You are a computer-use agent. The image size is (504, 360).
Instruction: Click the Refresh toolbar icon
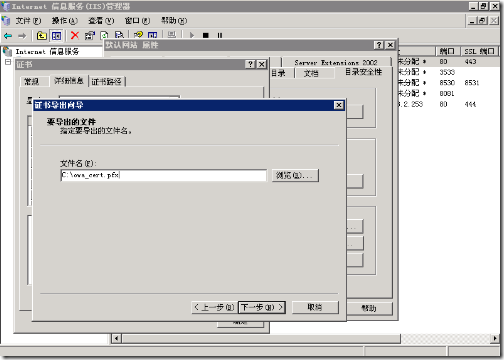tap(104, 35)
